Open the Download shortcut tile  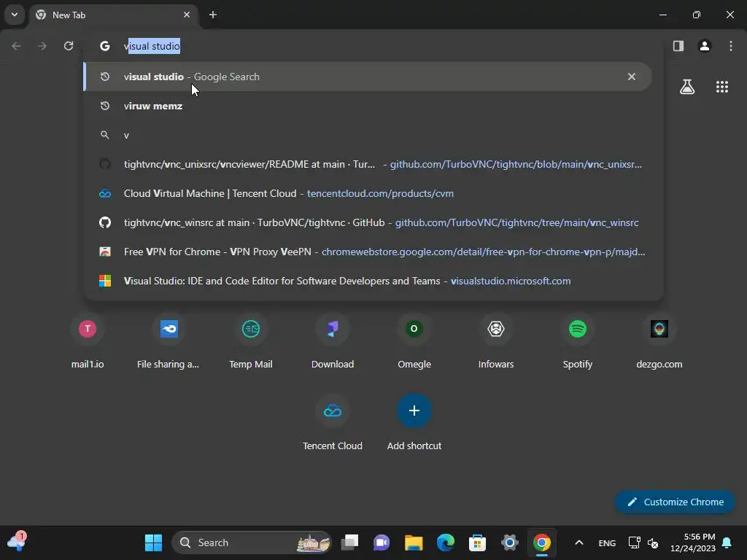point(333,341)
